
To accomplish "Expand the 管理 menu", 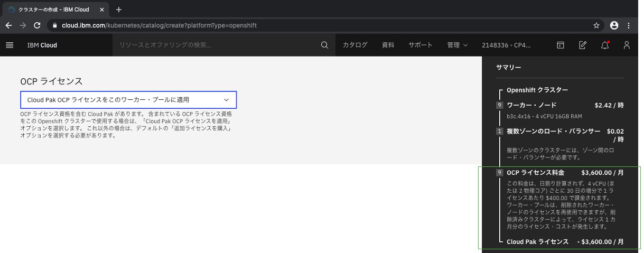I will click(458, 45).
